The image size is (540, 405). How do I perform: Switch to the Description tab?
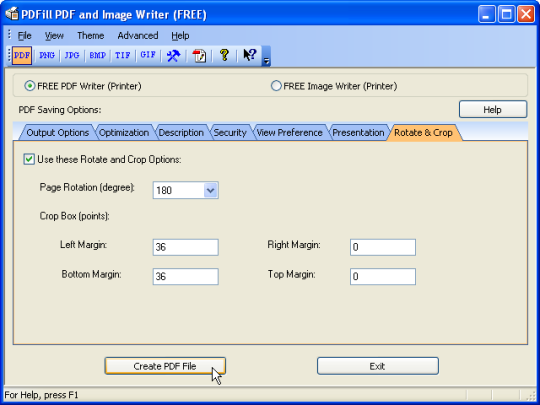pos(181,133)
